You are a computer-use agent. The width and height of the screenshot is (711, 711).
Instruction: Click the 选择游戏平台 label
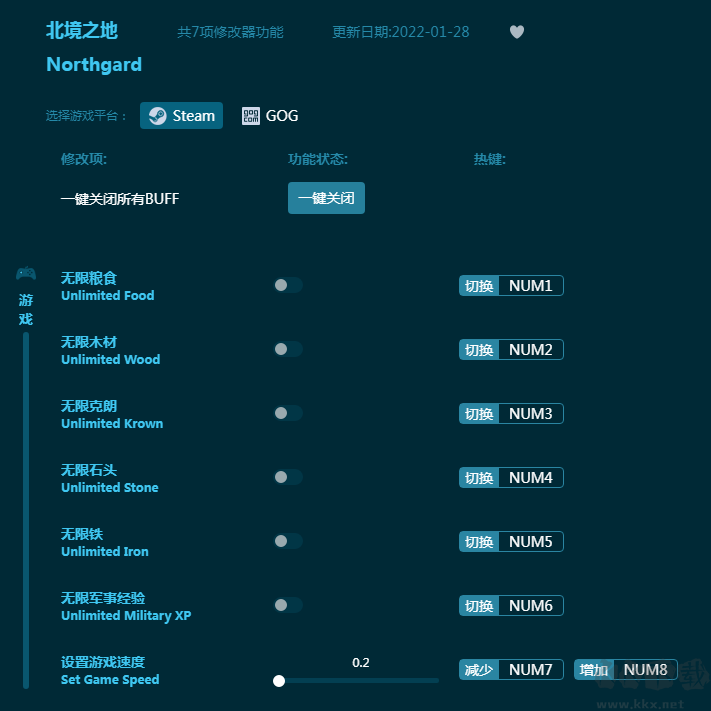pyautogui.click(x=86, y=116)
